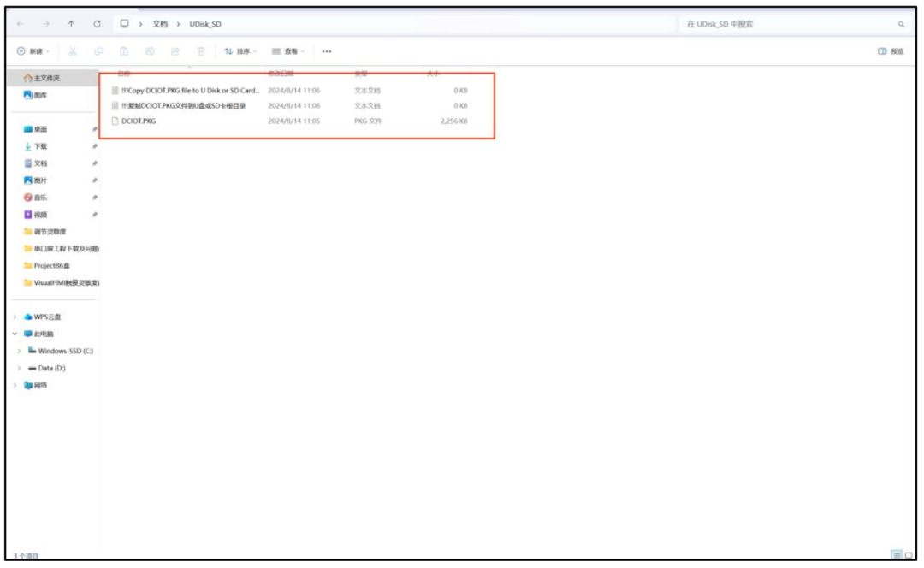Expand the WPS云盘 tree node
Screen dimensions: 924x568
click(x=15, y=317)
